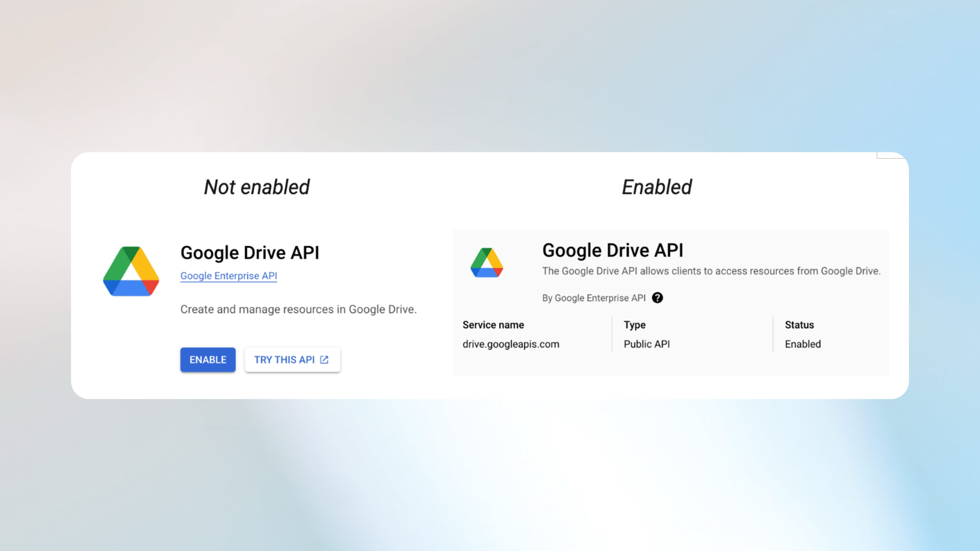Click the Type value Public API
The width and height of the screenshot is (980, 551).
647,344
